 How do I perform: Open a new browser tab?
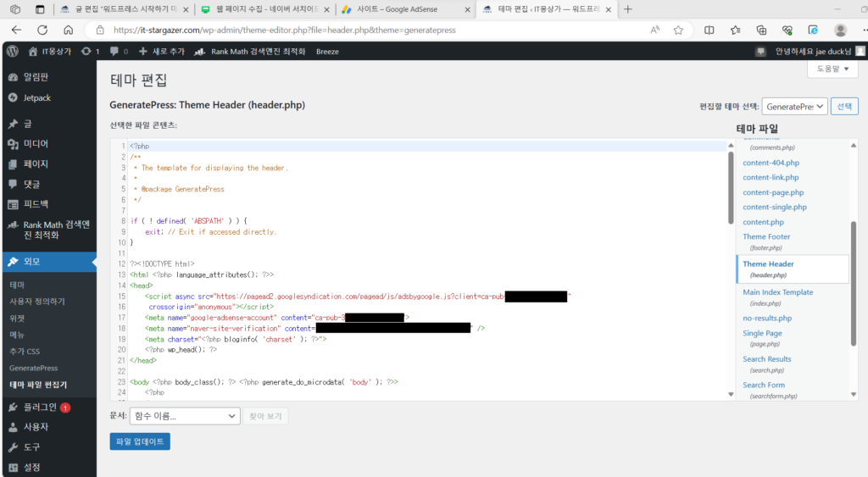click(628, 9)
